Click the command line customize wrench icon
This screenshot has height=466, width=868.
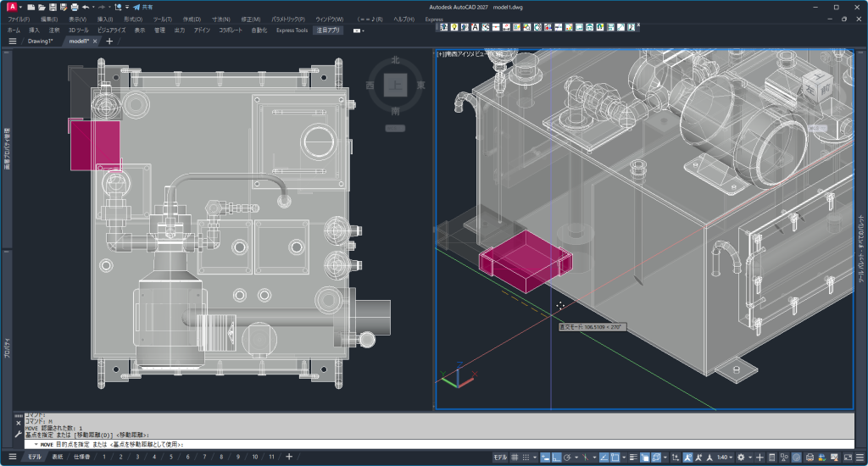[x=18, y=433]
